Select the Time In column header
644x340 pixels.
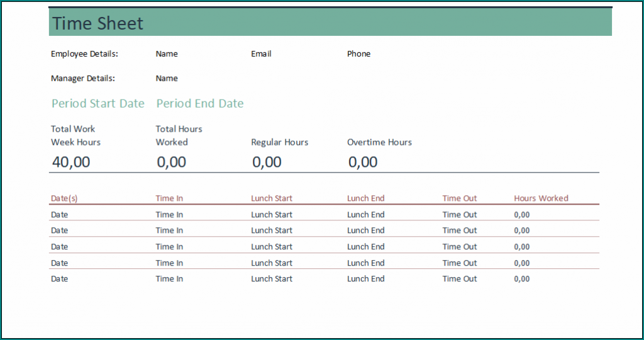coord(169,198)
